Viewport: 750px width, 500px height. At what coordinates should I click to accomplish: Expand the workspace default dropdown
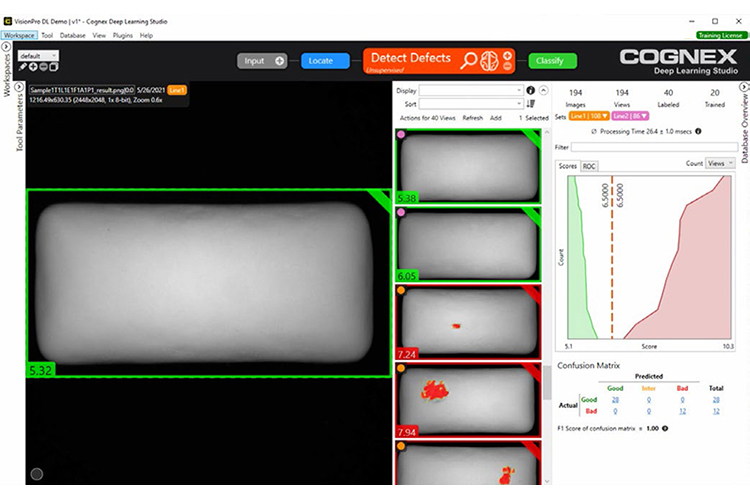pos(39,55)
